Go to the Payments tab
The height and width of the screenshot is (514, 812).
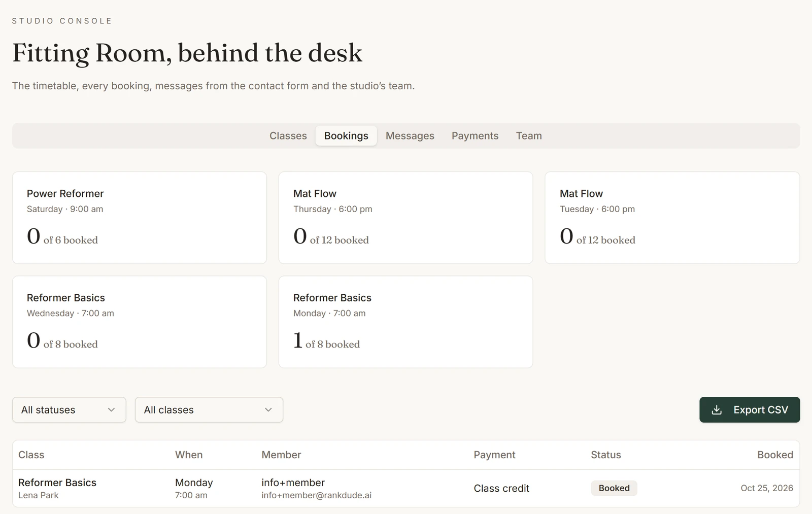coord(475,135)
